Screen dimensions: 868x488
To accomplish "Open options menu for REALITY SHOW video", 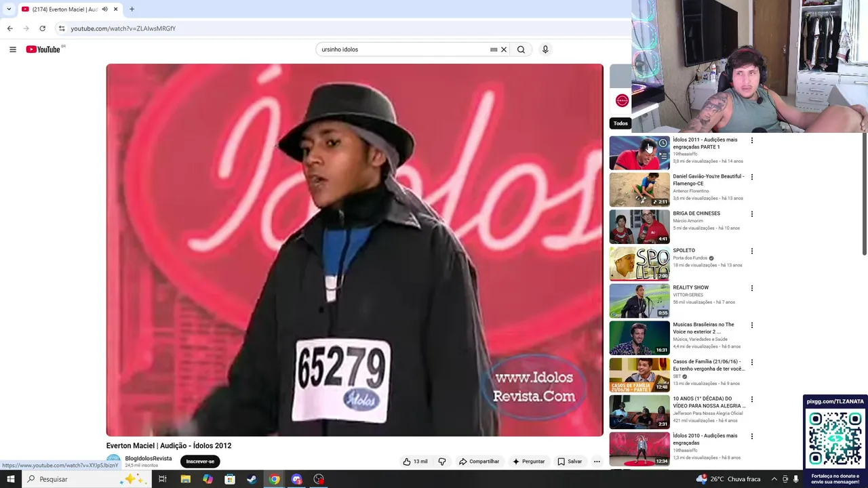I will [751, 288].
